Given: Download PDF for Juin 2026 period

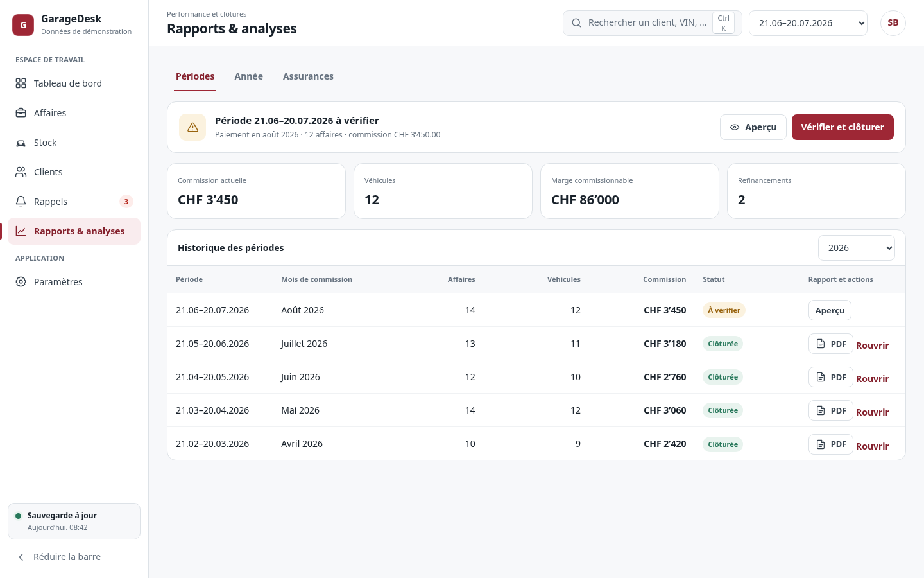Looking at the screenshot, I should [831, 377].
